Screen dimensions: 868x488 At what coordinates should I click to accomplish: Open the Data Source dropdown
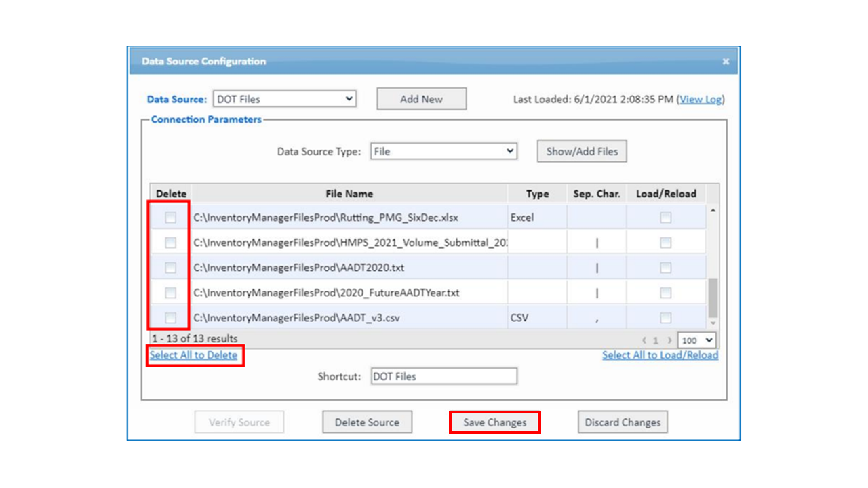285,99
